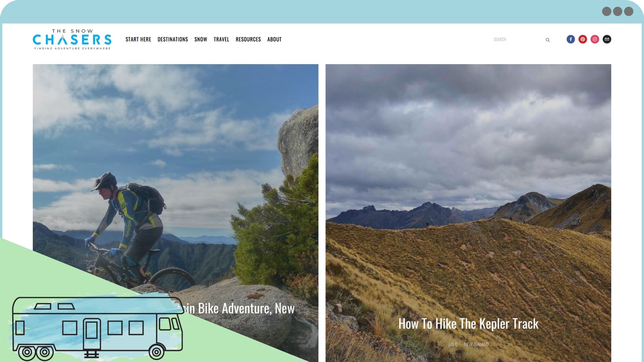
Task: Open the Resources menu
Action: tap(248, 39)
